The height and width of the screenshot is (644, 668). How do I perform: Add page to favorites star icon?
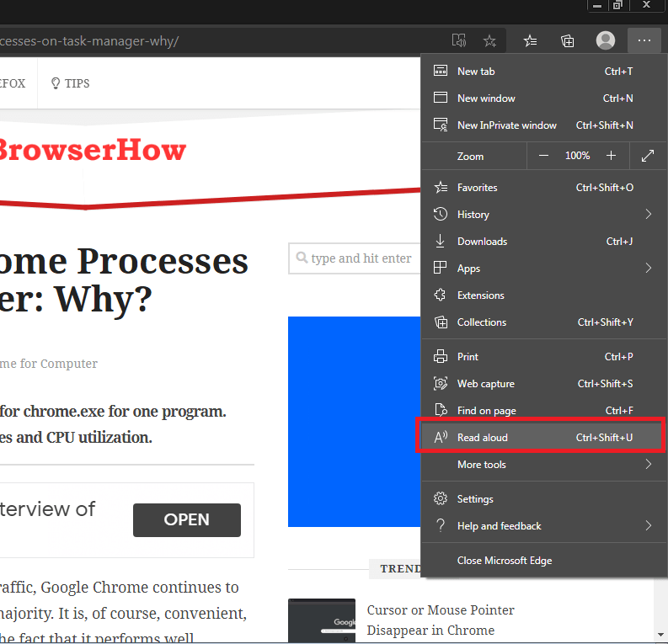click(489, 41)
